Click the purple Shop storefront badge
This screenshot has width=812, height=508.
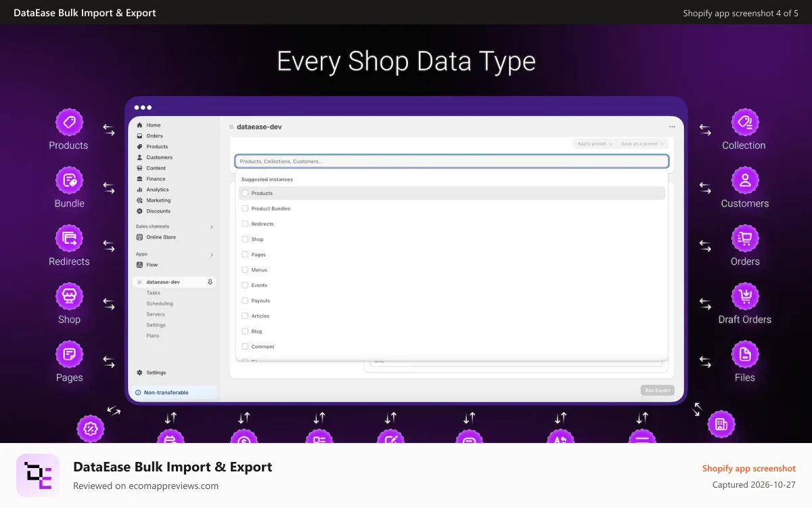click(69, 297)
